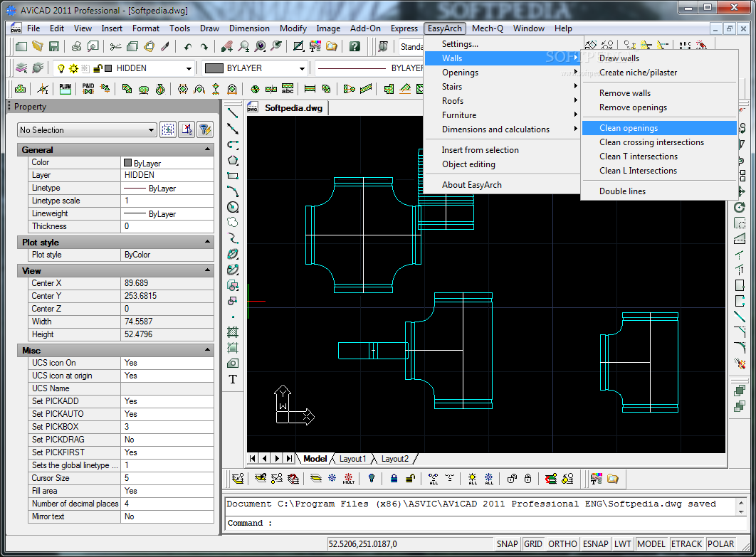Select the Text tool (T icon)
Screen dimensions: 756x557
[x=233, y=379]
